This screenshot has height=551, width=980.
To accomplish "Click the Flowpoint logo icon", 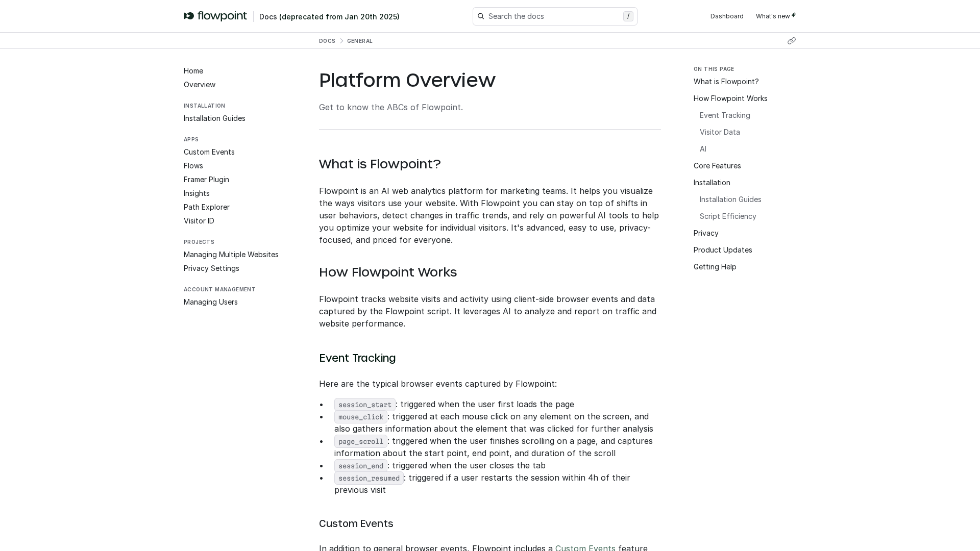I will (189, 16).
